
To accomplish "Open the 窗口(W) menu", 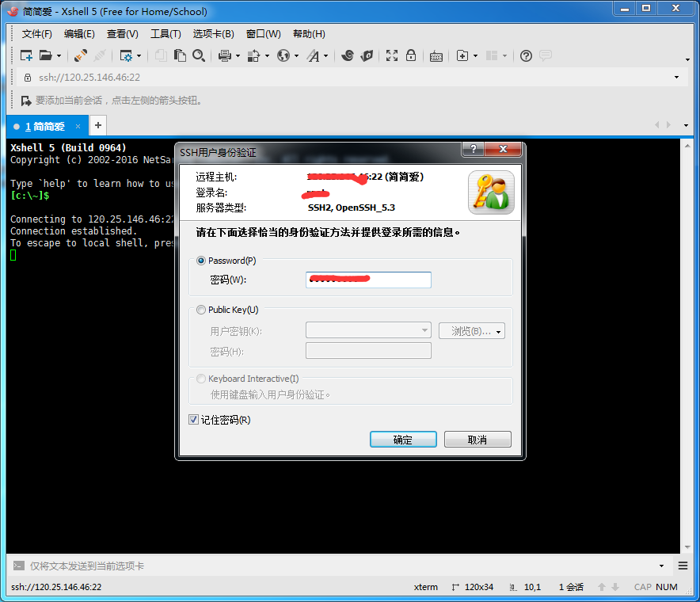I will click(x=264, y=34).
